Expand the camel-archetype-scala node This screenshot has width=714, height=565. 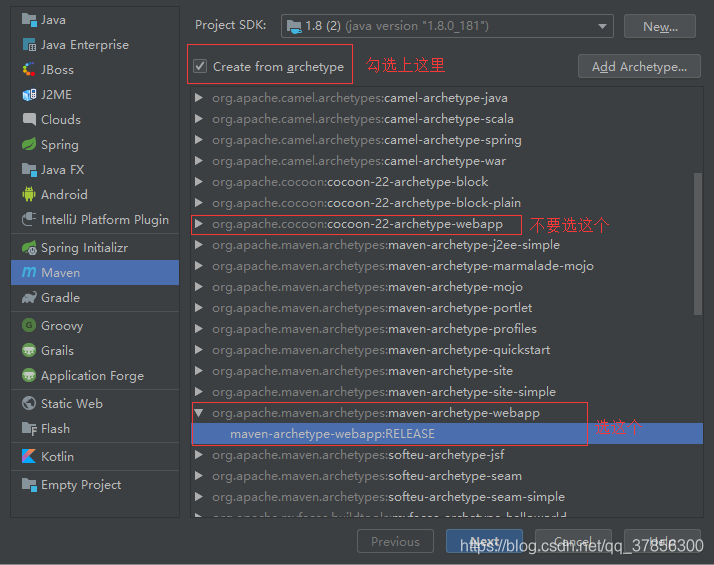tap(199, 118)
